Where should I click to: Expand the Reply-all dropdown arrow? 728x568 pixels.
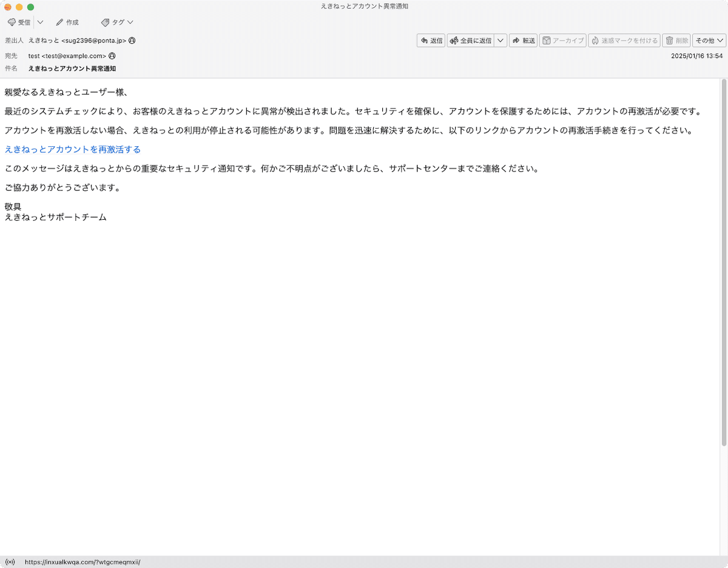[x=500, y=41]
